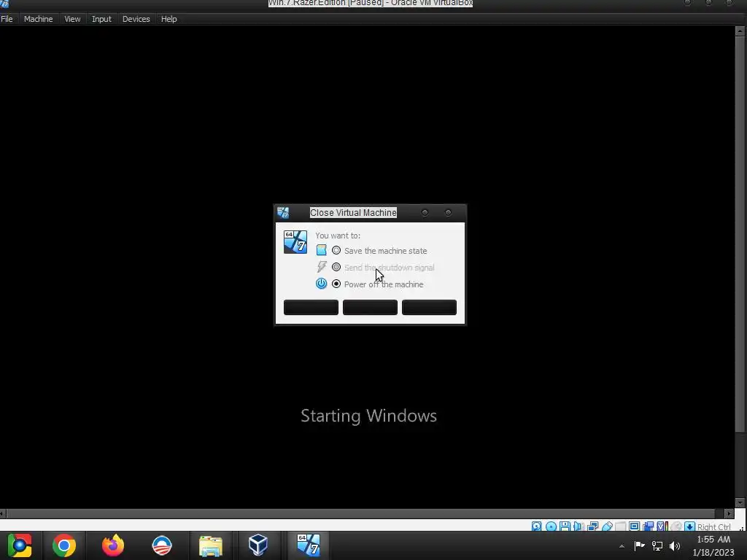This screenshot has width=747, height=560.
Task: Open the View menu
Action: tap(72, 19)
